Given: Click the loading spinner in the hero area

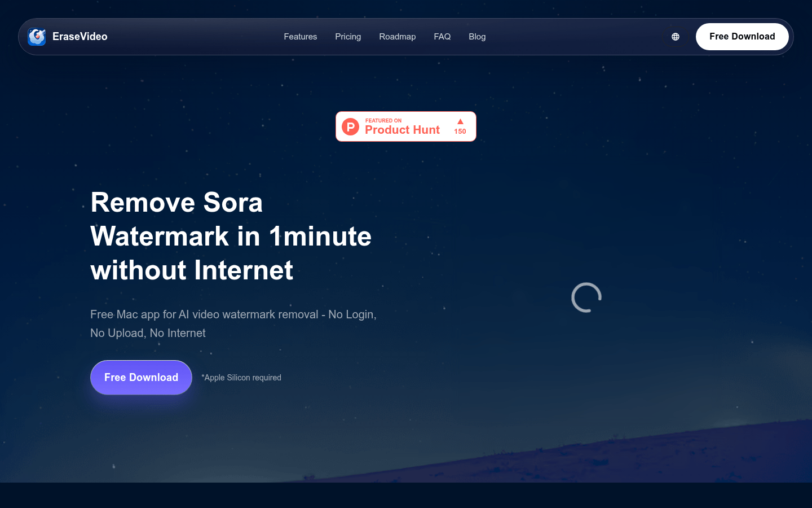Looking at the screenshot, I should coord(586,297).
